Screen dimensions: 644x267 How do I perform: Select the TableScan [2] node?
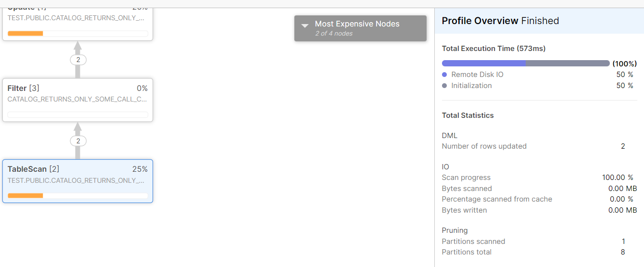pyautogui.click(x=77, y=181)
